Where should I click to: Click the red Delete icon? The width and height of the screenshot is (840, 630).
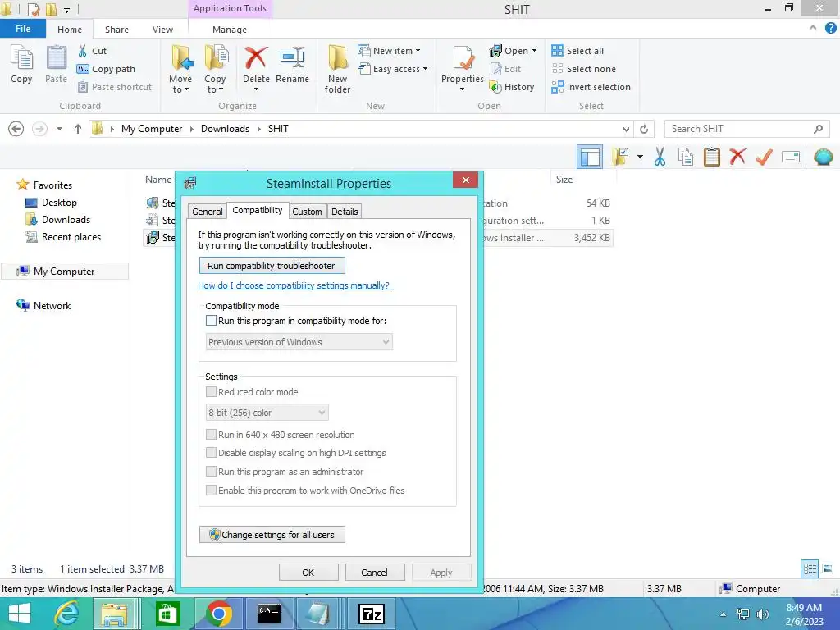[256, 58]
